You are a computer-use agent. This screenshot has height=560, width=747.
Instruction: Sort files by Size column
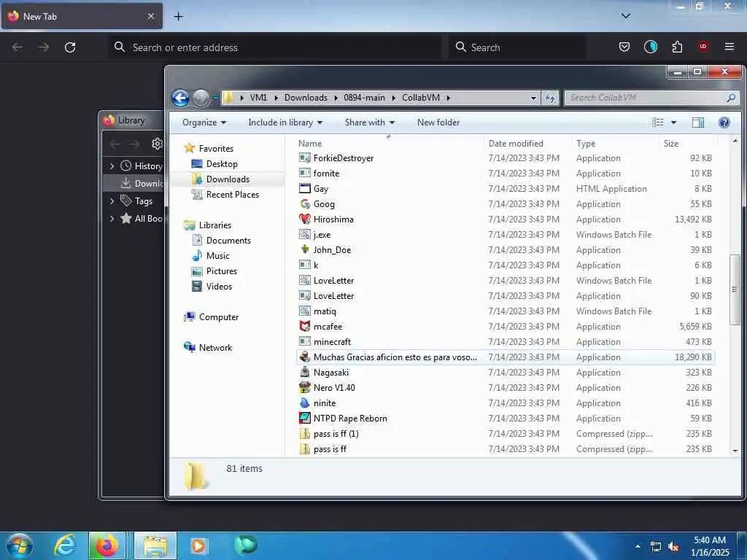click(x=671, y=144)
